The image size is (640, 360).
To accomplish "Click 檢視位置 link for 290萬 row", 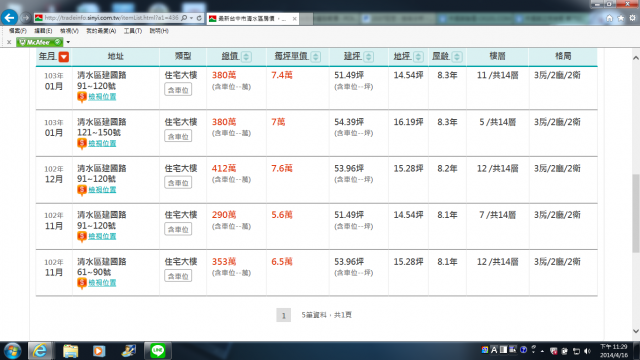I will [102, 236].
